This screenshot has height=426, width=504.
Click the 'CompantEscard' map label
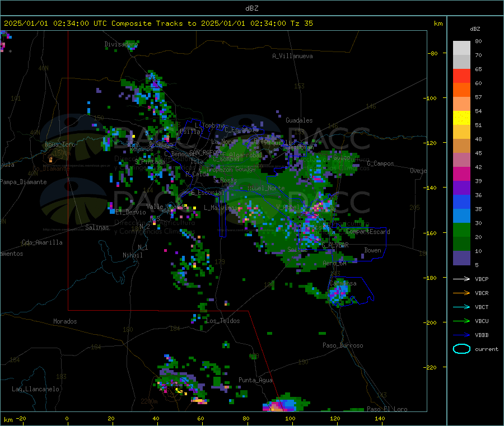tap(368, 232)
